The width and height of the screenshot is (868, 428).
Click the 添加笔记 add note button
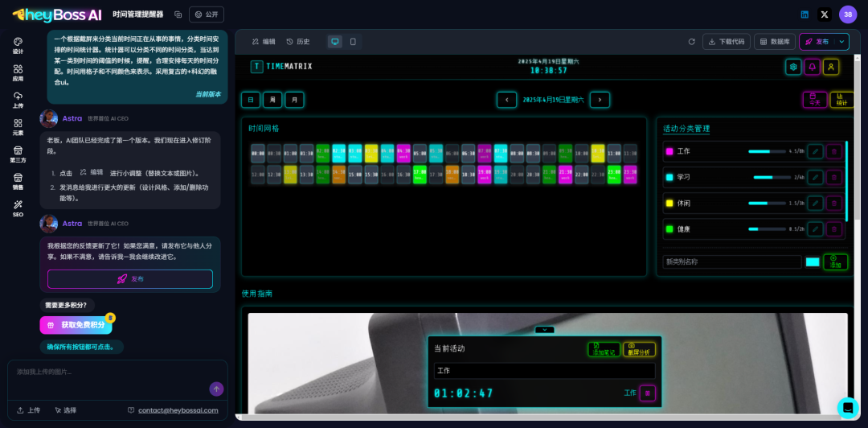(x=604, y=349)
